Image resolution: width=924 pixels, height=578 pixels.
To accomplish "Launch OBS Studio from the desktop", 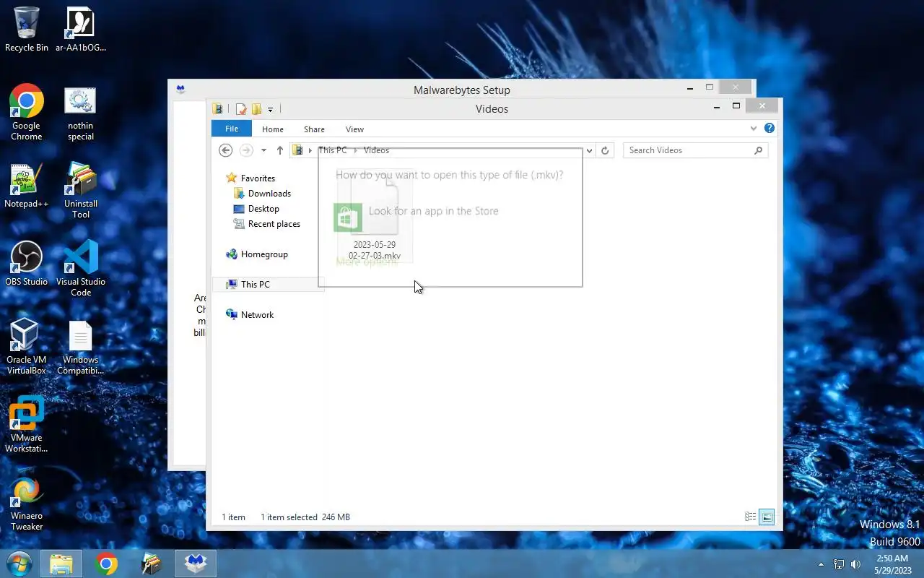I will (26, 264).
